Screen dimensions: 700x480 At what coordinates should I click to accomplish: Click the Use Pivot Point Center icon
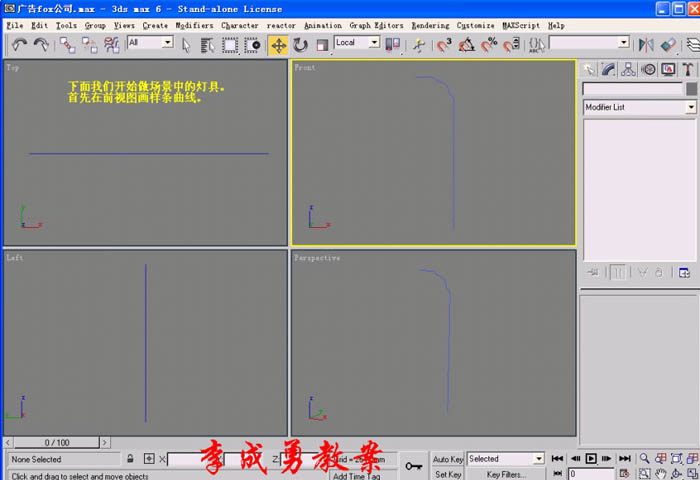tap(392, 45)
